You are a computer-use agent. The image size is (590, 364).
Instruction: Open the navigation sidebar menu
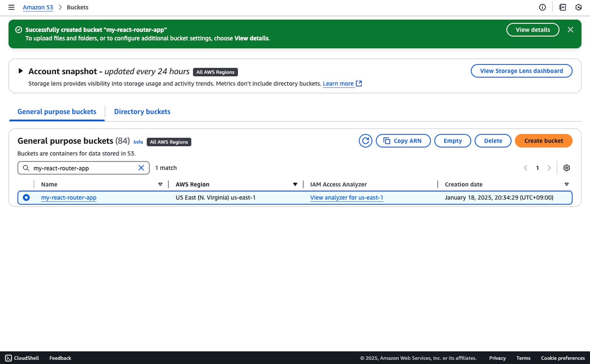click(x=11, y=7)
